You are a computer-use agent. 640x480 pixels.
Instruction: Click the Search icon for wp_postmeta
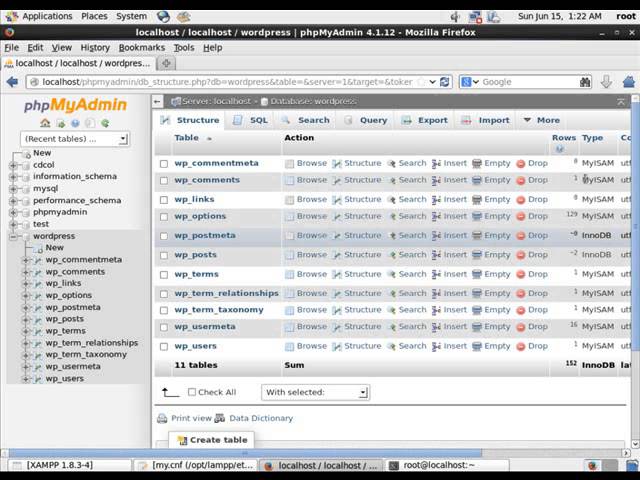point(391,236)
